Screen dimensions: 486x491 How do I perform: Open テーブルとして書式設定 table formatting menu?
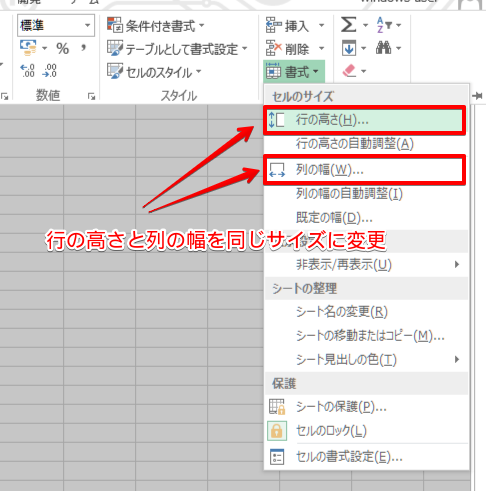tap(177, 49)
